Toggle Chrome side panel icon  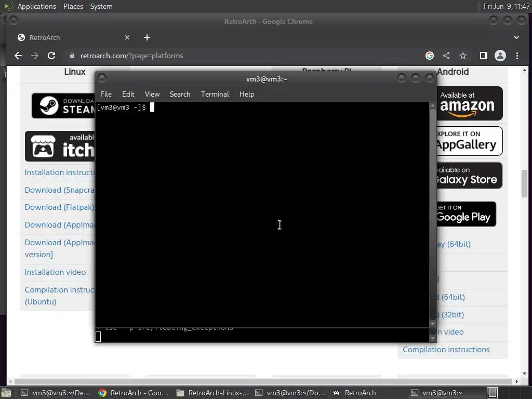[484, 56]
